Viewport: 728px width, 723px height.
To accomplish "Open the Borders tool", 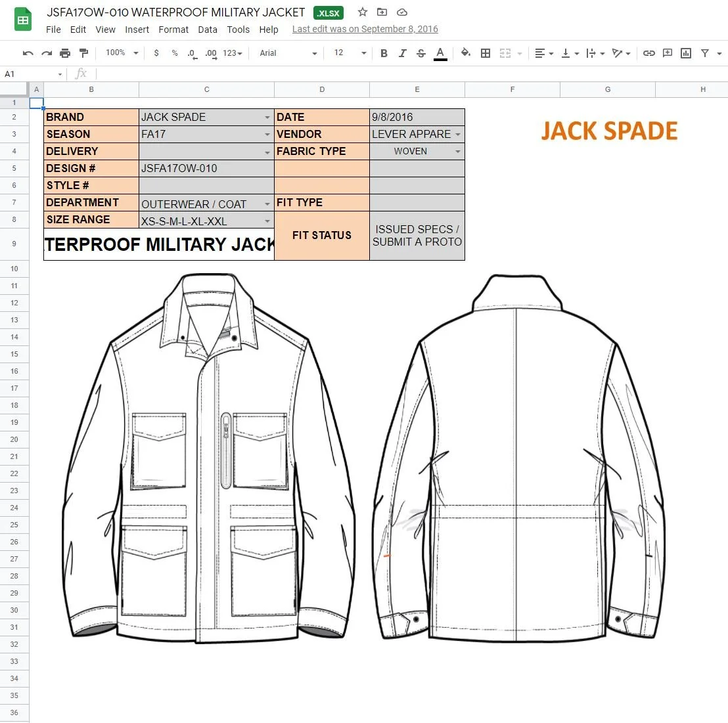I will pos(485,53).
